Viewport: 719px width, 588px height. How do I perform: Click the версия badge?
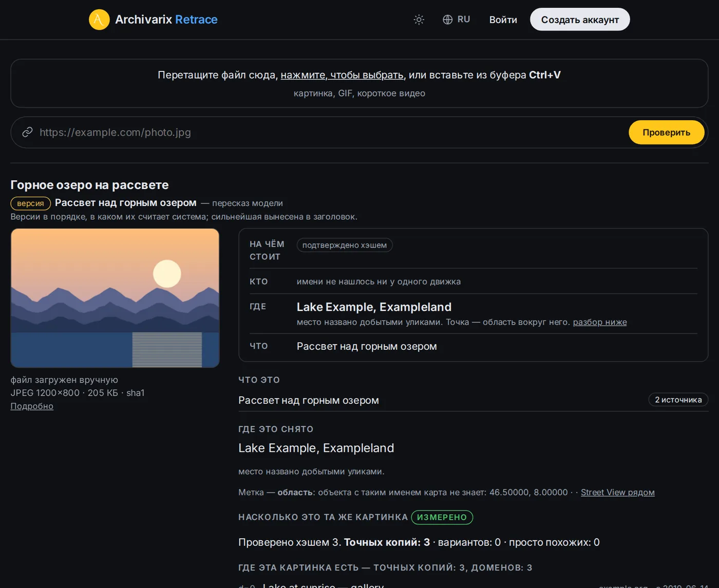(31, 203)
